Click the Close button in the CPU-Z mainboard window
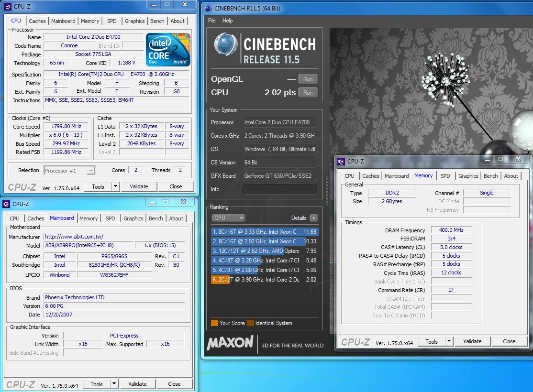 click(x=174, y=384)
